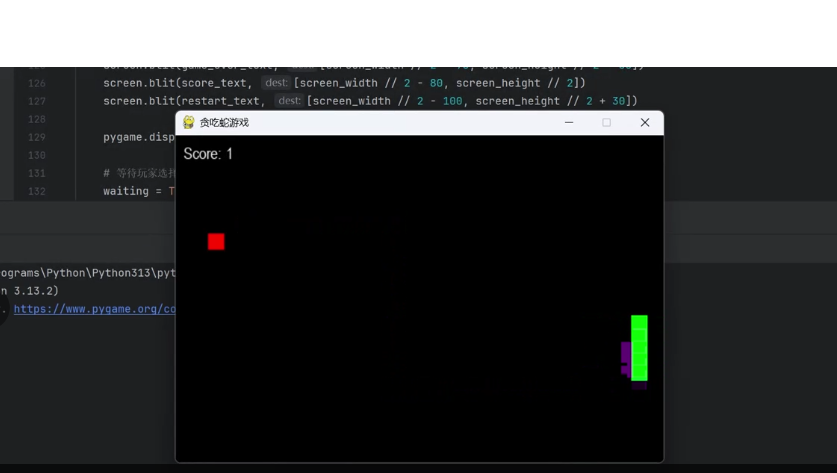Click the 'waiting =' code line

tap(139, 191)
